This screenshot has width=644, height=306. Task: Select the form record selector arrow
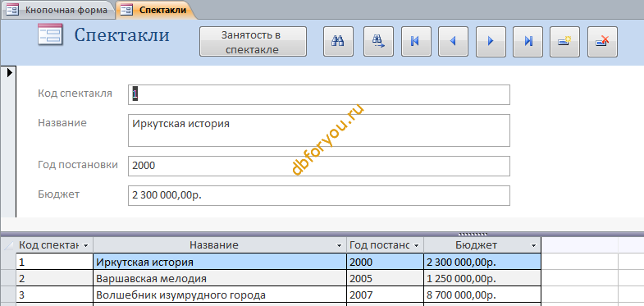coord(9,73)
